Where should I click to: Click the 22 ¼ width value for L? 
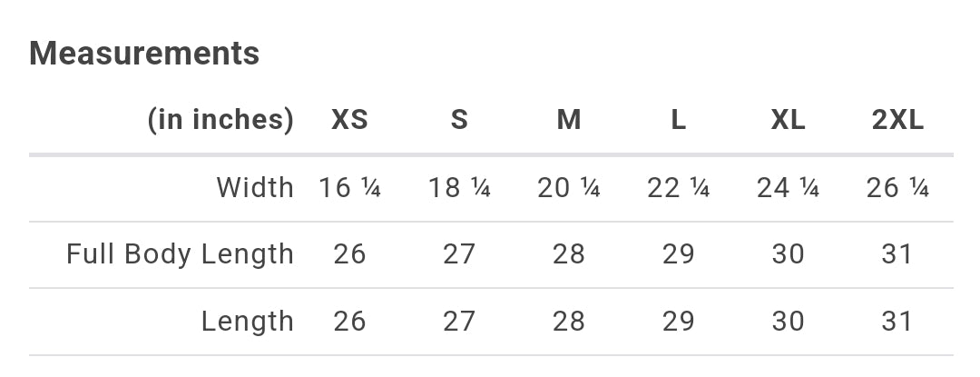point(678,188)
